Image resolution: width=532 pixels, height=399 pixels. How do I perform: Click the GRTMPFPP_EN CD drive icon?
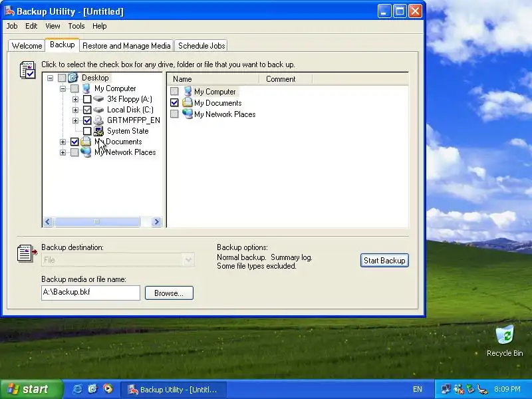pyautogui.click(x=98, y=120)
